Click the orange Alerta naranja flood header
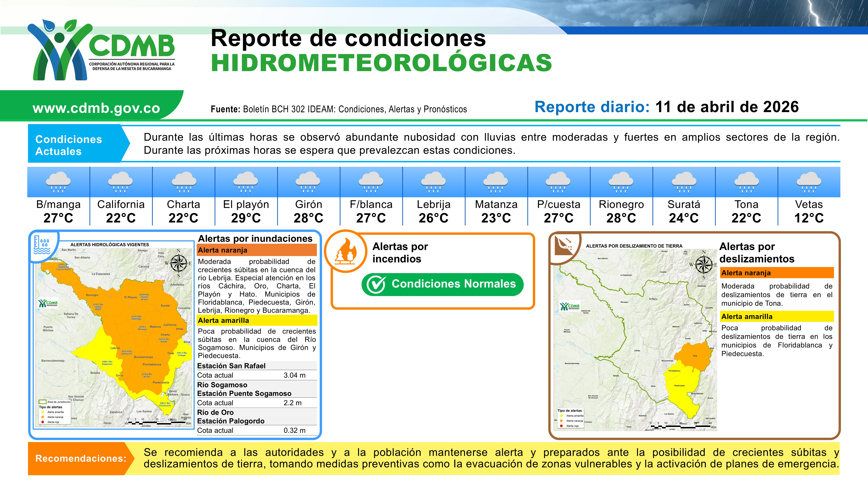Screen dimensions: 868x488 click(x=257, y=250)
